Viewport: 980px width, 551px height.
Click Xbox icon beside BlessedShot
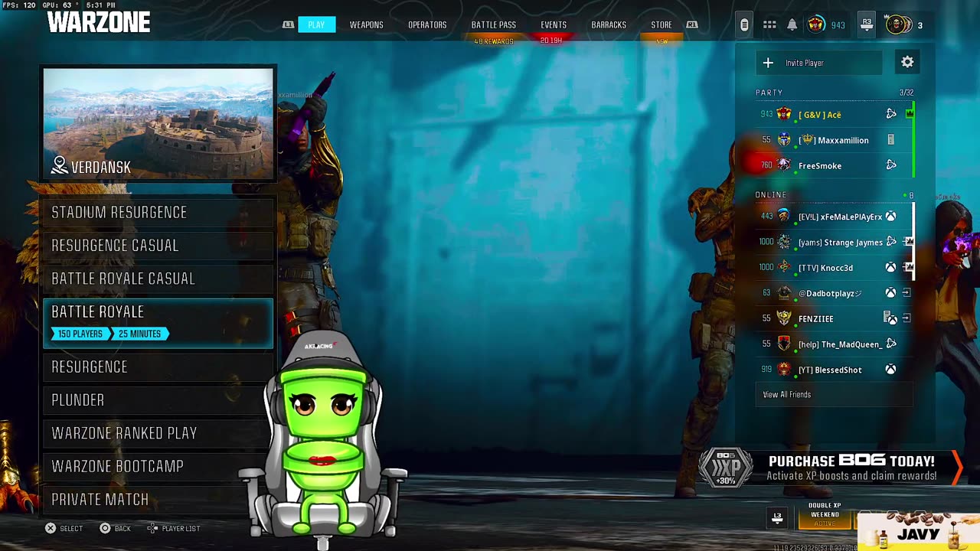tap(890, 370)
